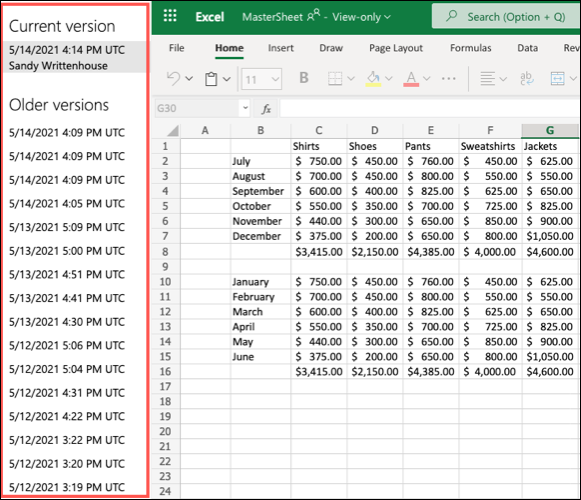Open older version 5/14/2021 4:05 PM UTC

tap(67, 203)
